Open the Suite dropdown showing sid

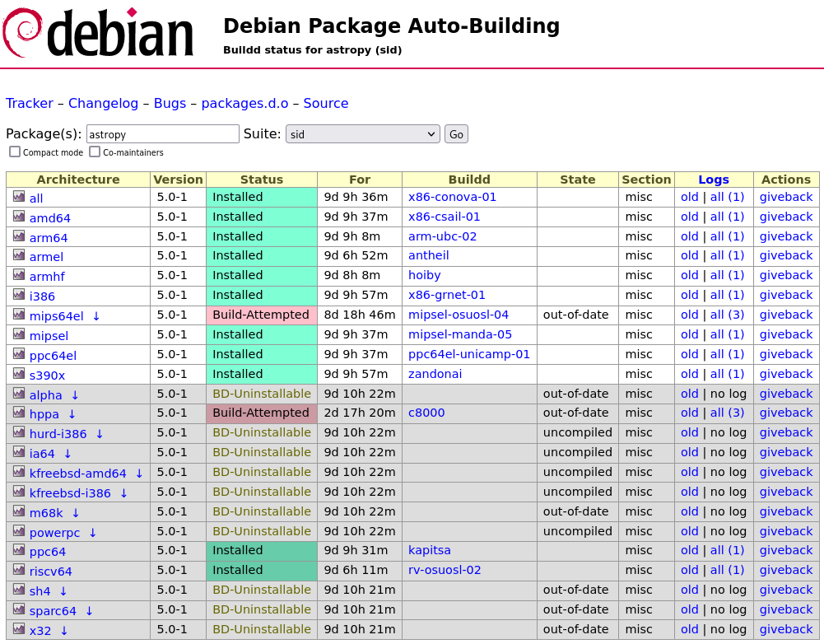[x=362, y=134]
